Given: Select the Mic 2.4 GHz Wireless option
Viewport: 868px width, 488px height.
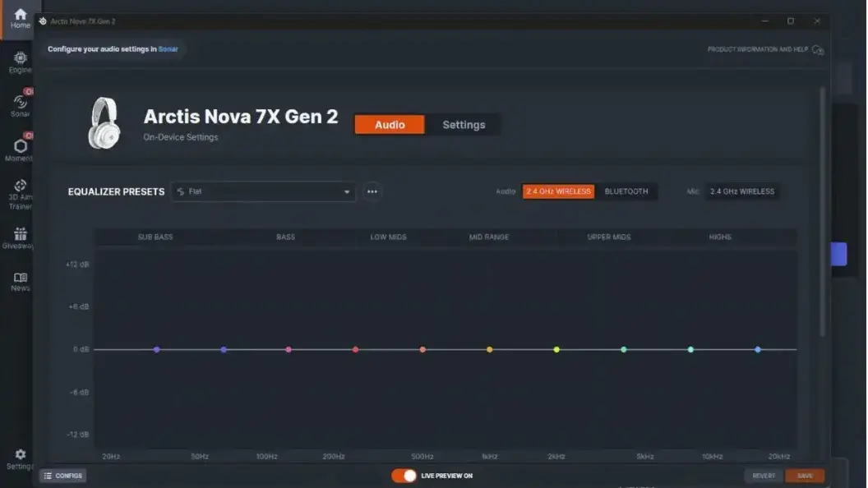Looking at the screenshot, I should click(741, 191).
